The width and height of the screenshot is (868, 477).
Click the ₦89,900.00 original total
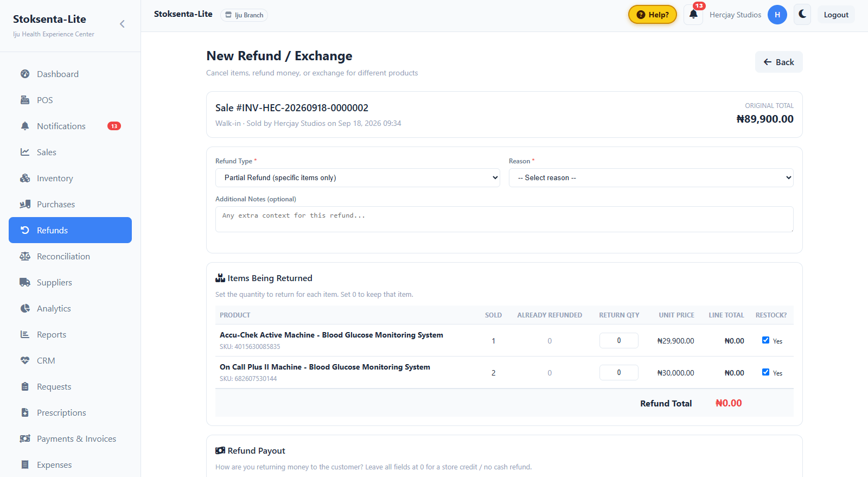pos(765,119)
